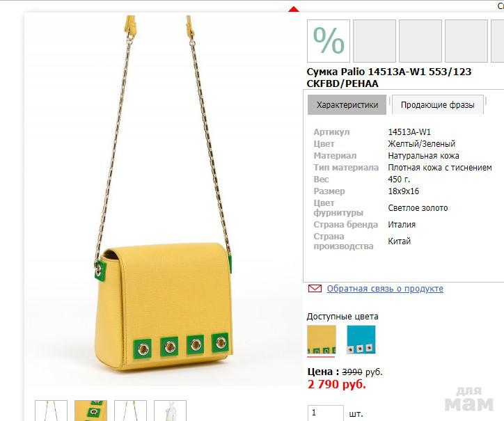
Task: Click the quantity input field
Action: pyautogui.click(x=325, y=413)
